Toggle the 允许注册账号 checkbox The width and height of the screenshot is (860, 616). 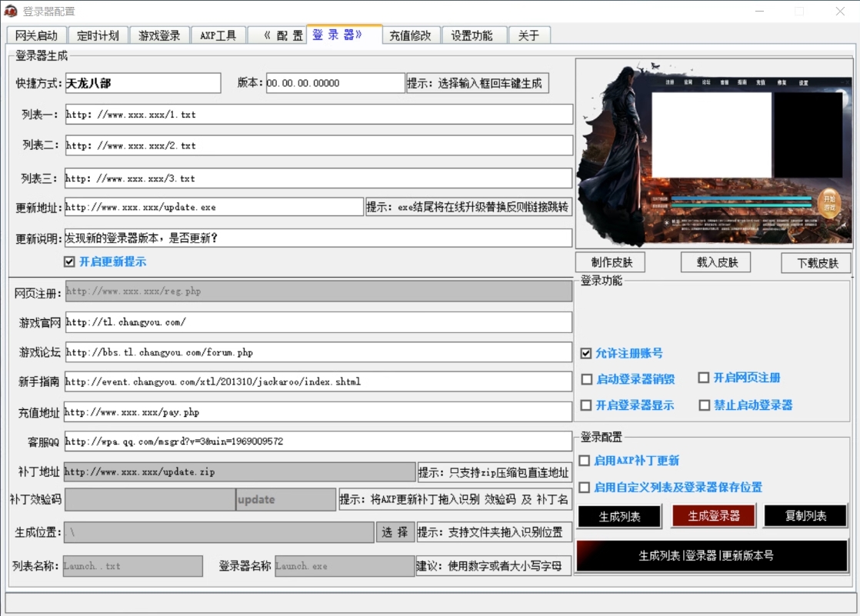tap(587, 354)
